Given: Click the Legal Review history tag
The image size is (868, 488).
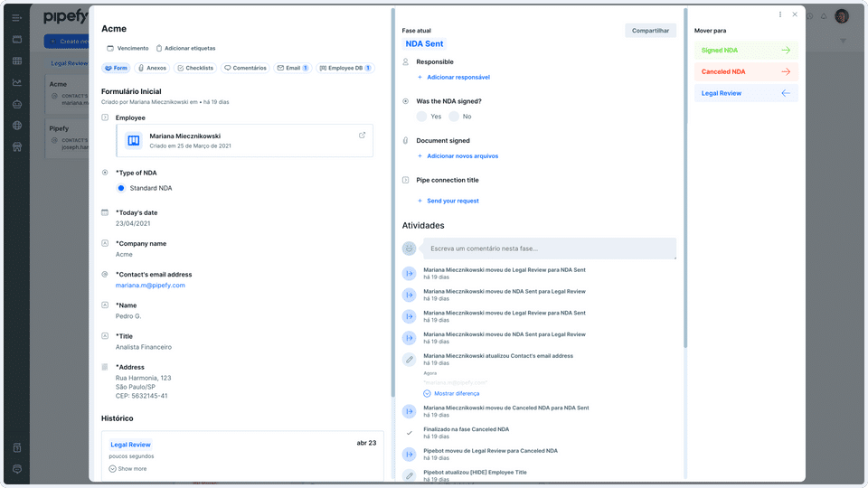Looking at the screenshot, I should (130, 445).
